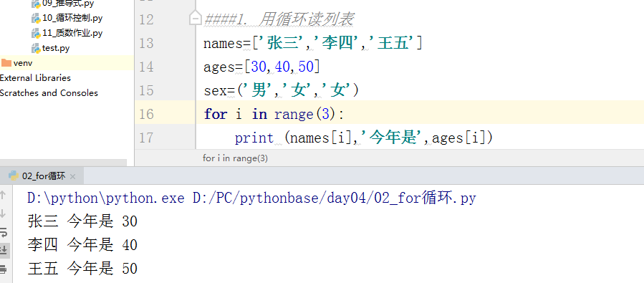The image size is (644, 283).
Task: Select Scratches and Consoles node
Action: pos(49,93)
